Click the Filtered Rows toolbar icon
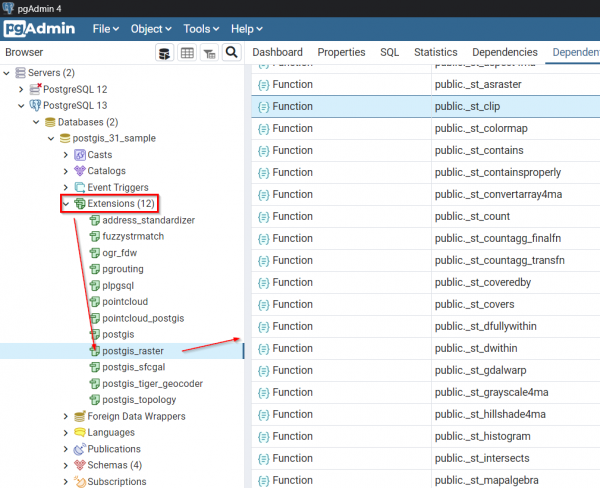Screen dimensions: 600x488 (x=209, y=53)
